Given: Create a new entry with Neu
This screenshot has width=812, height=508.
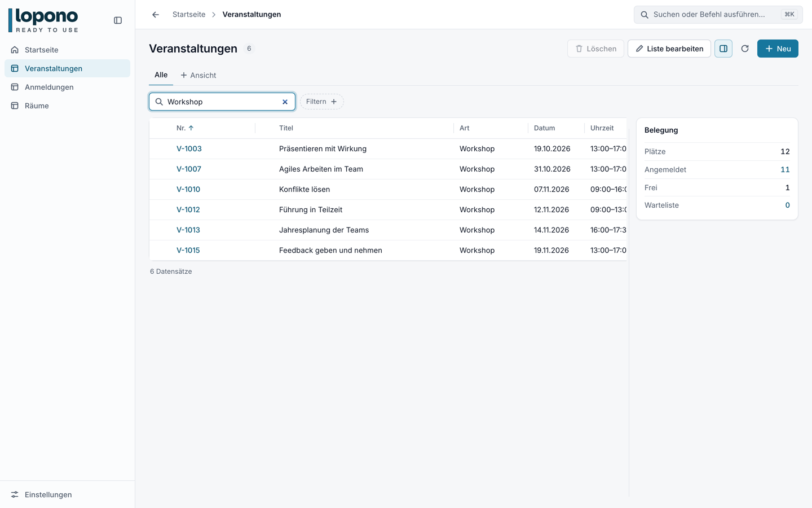Looking at the screenshot, I should pos(778,49).
